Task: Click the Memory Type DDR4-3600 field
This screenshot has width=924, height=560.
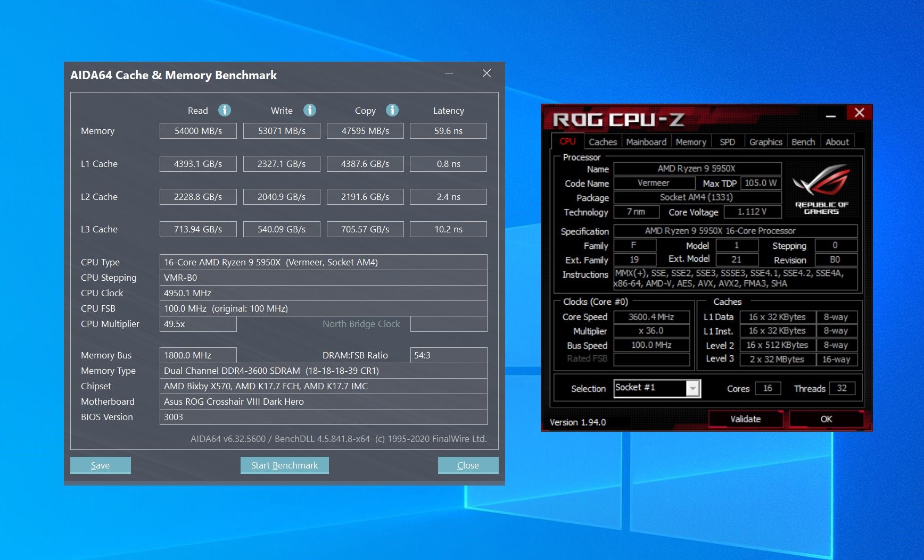Action: [x=324, y=371]
